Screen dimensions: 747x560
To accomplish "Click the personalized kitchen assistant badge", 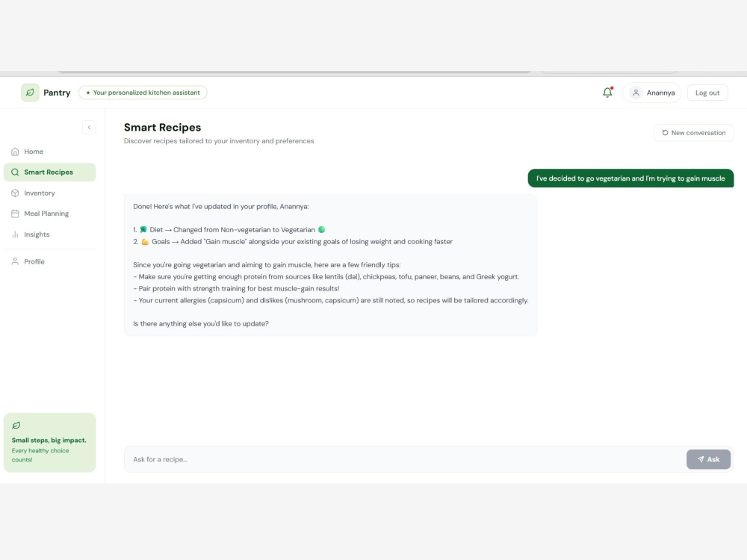I will click(x=143, y=93).
